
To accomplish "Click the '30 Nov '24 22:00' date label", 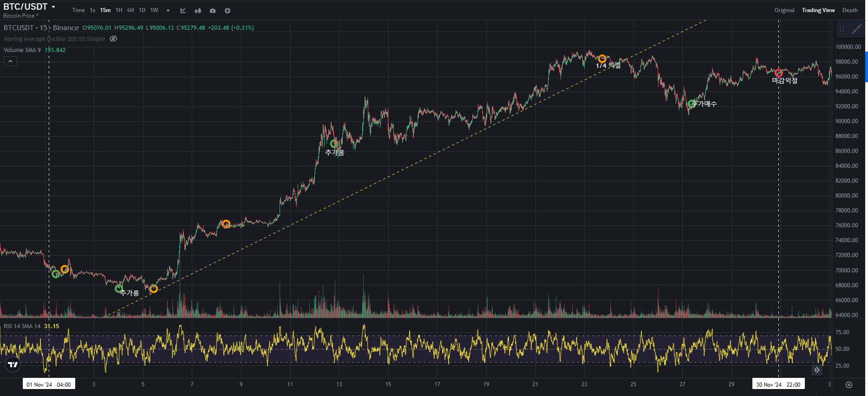I will [778, 384].
